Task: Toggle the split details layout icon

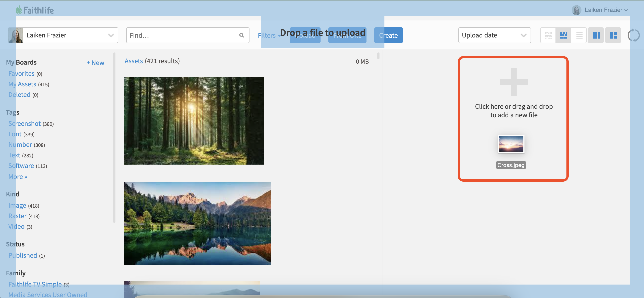Action: click(x=613, y=35)
